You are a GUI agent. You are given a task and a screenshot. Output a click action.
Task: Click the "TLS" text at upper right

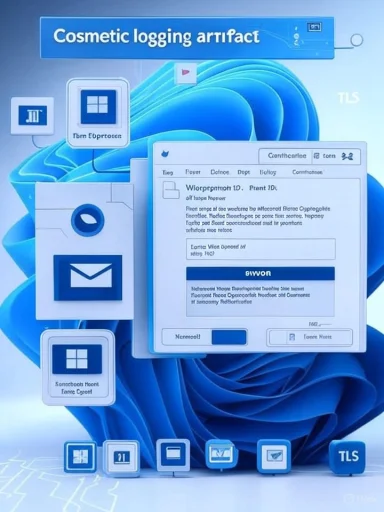click(x=349, y=98)
